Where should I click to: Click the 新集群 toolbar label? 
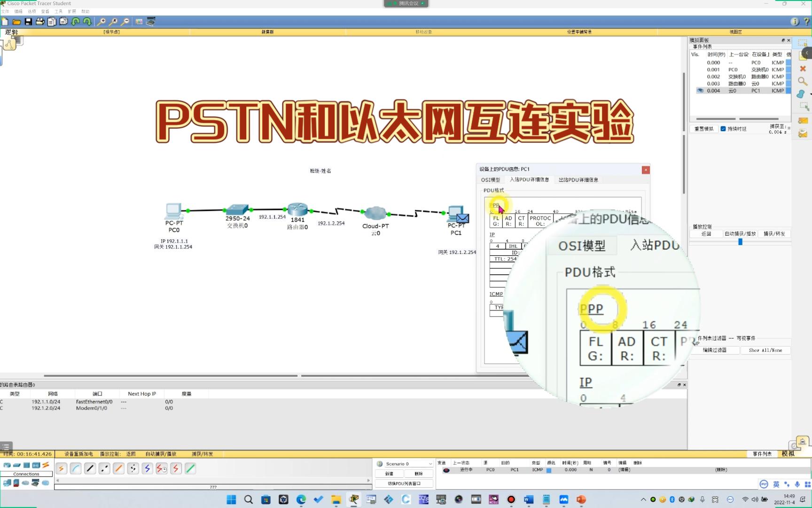coord(268,32)
